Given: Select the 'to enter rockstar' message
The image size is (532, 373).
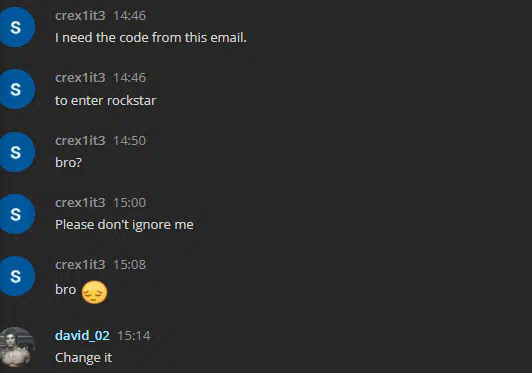Looking at the screenshot, I should [x=105, y=100].
